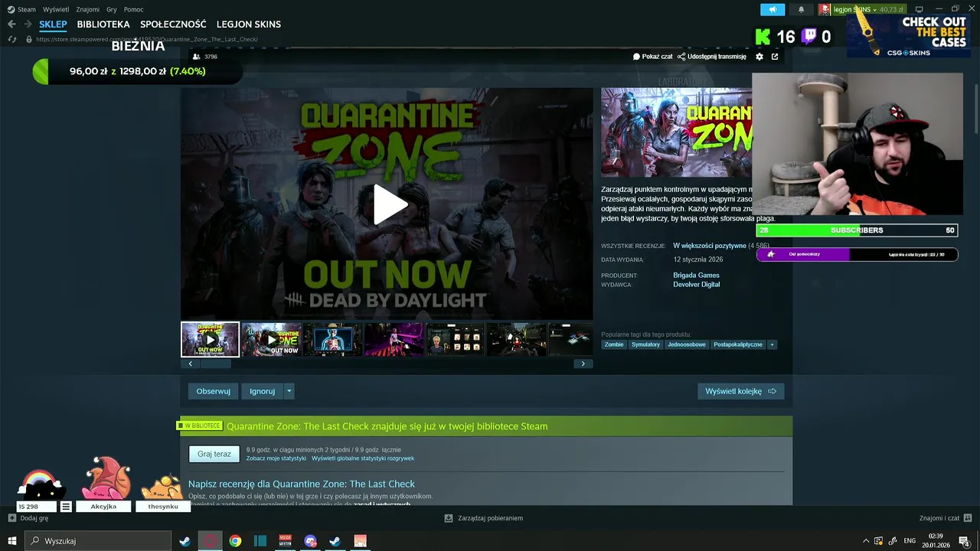Image resolution: width=980 pixels, height=551 pixels.
Task: Play the Quarantine Zone trailer video
Action: click(390, 204)
